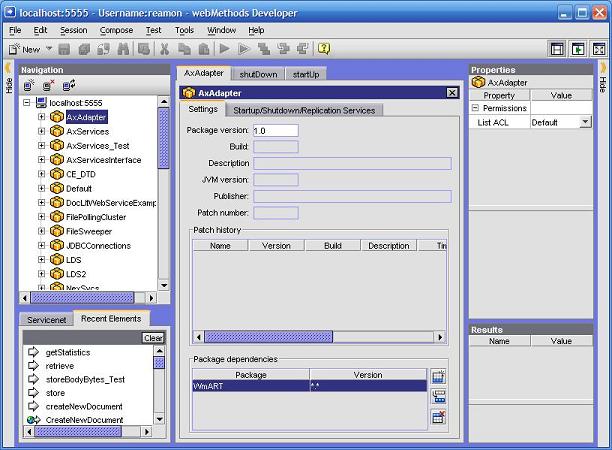The image size is (612, 450).
Task: Click the new server session icon in Navigation
Action: coord(29,85)
